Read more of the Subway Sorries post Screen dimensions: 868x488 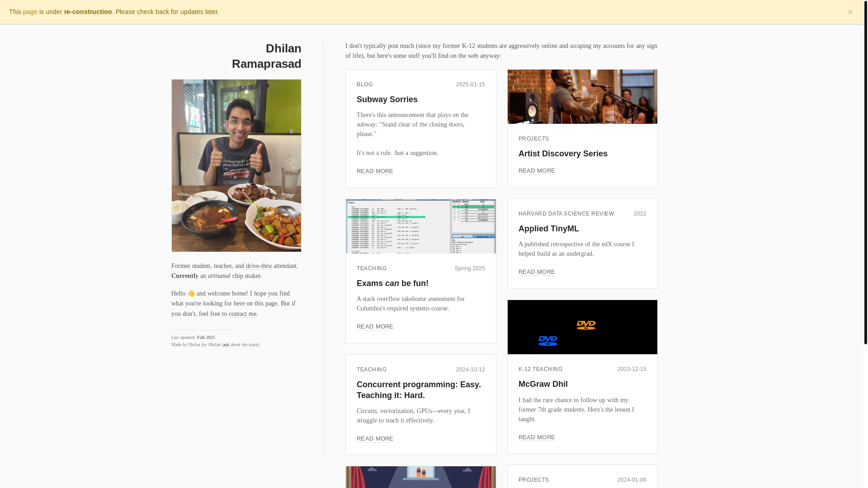click(375, 171)
